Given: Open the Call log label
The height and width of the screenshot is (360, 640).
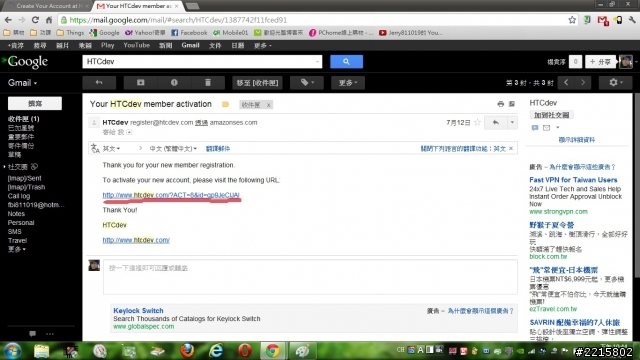Looking at the screenshot, I should coord(18,196).
